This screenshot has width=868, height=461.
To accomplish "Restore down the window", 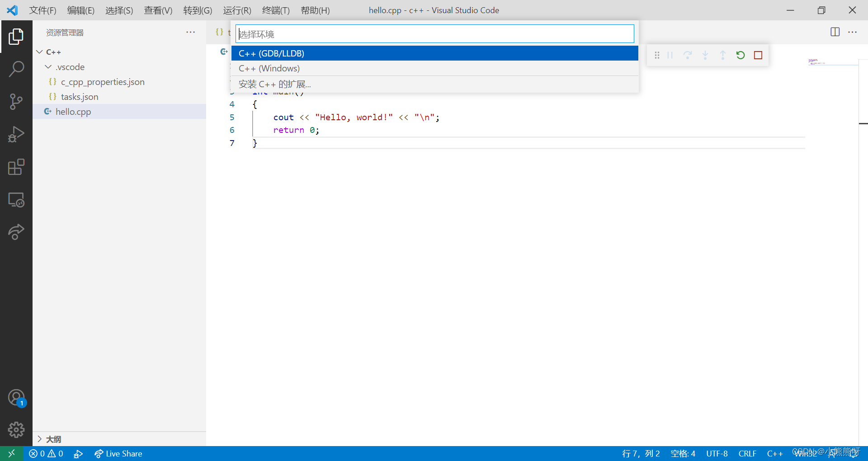I will (821, 10).
